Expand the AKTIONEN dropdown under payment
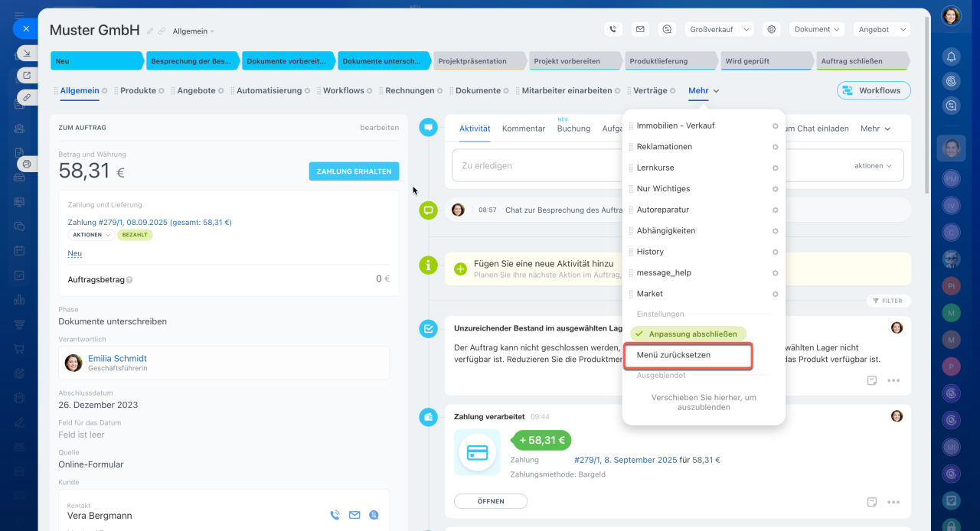Screen dimensions: 980x531 (90, 235)
